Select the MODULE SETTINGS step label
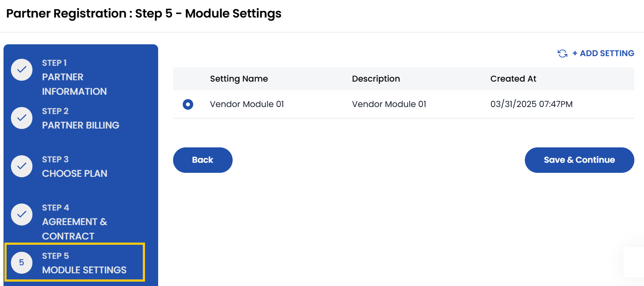This screenshot has height=286, width=644. point(84,270)
